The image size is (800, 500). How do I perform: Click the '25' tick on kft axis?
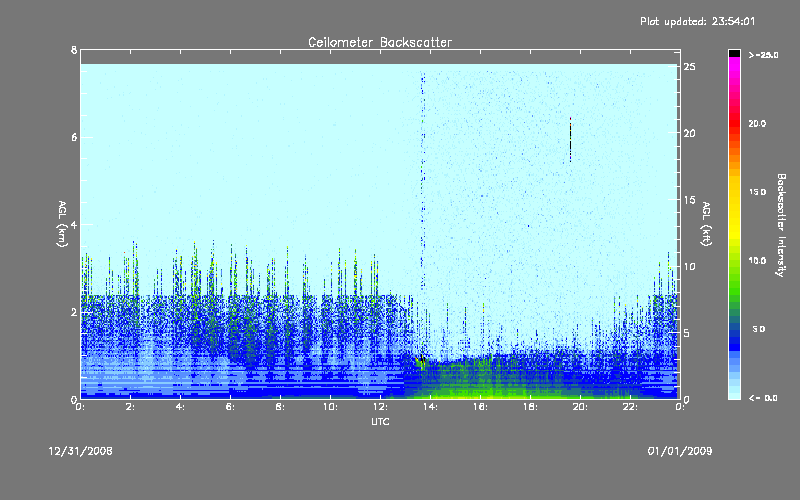(x=690, y=67)
